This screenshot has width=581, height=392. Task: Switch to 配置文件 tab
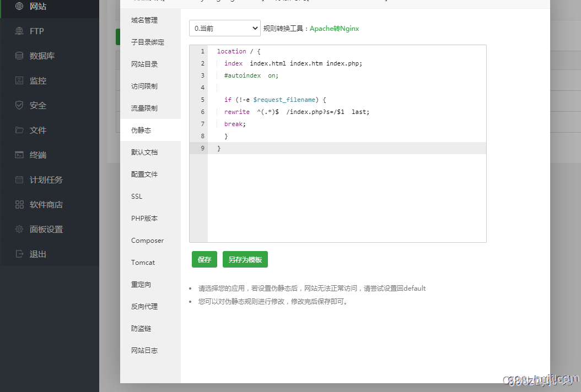pyautogui.click(x=150, y=175)
